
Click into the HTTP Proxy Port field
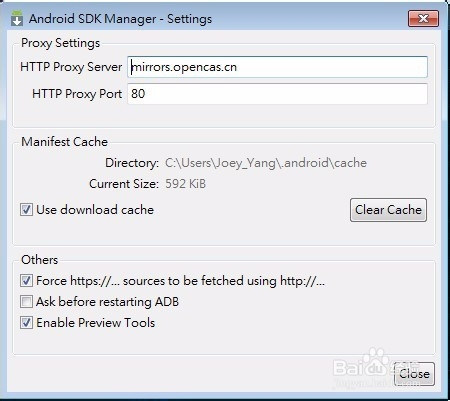tap(277, 94)
